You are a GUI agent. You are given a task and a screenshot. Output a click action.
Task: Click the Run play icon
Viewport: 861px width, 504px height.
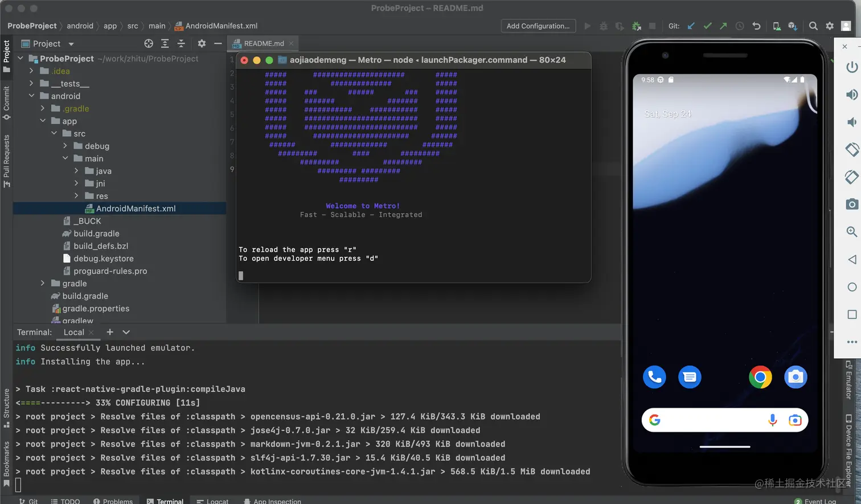click(588, 26)
